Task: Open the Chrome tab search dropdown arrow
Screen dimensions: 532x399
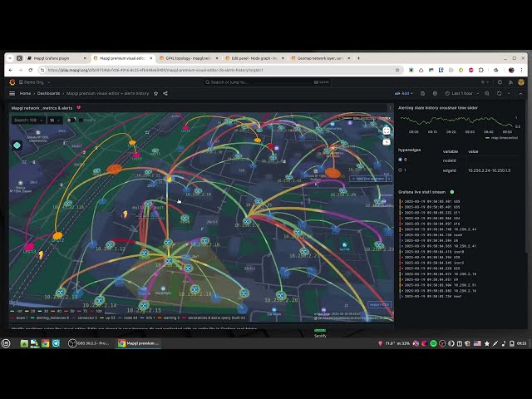Action: pos(10,58)
